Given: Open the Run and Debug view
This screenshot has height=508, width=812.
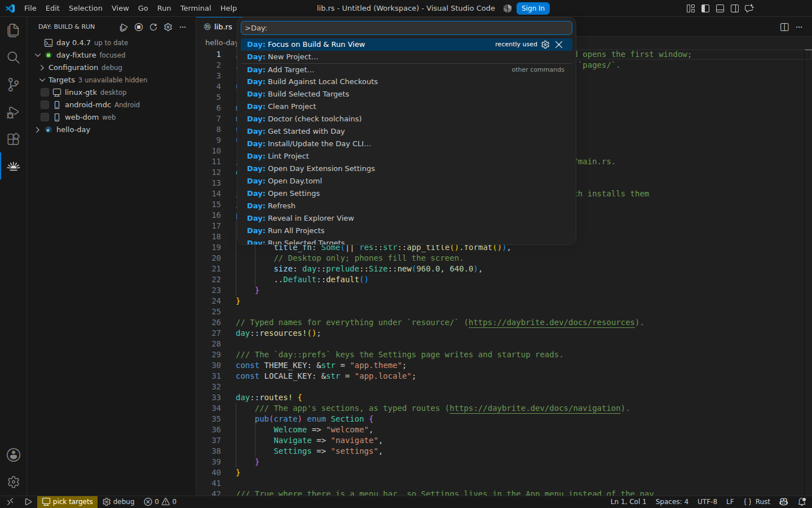Looking at the screenshot, I should pyautogui.click(x=14, y=112).
